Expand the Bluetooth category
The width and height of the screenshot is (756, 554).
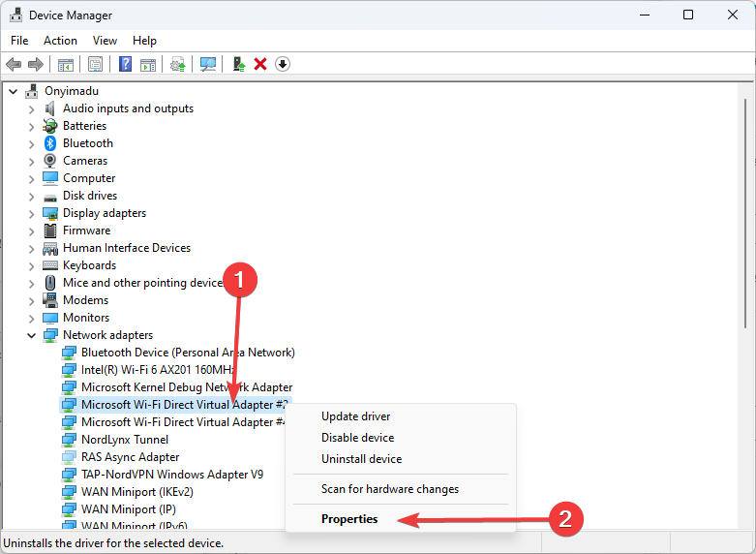coord(32,144)
